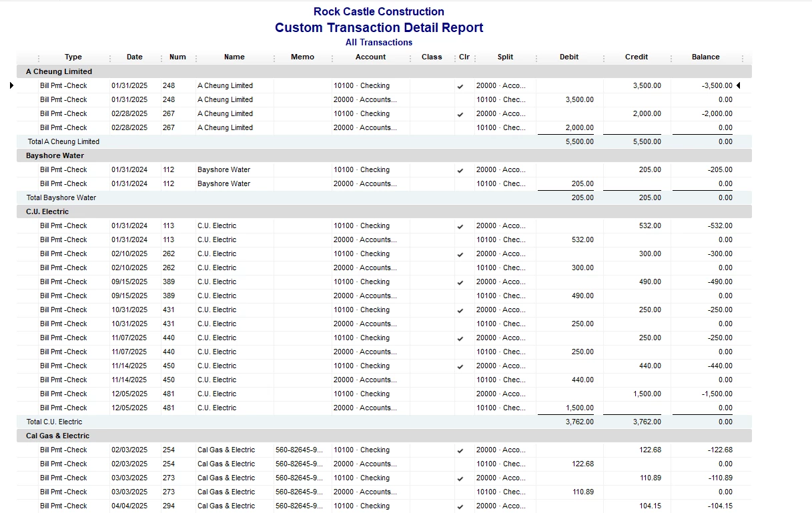Click the -104.15 balance value
Image resolution: width=812 pixels, height=513 pixels.
(720, 506)
